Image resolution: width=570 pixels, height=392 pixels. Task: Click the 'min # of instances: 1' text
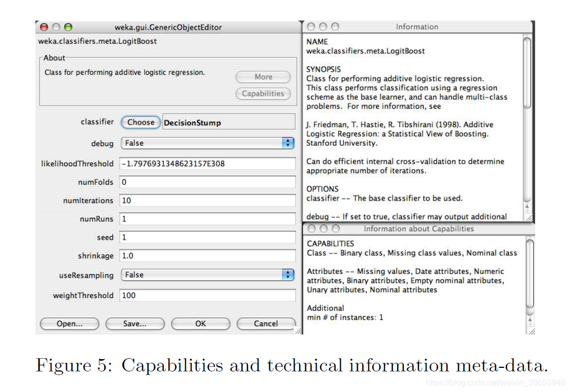point(345,317)
